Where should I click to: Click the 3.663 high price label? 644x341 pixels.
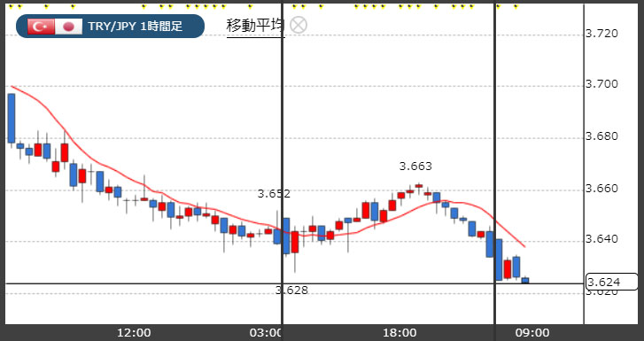[415, 167]
